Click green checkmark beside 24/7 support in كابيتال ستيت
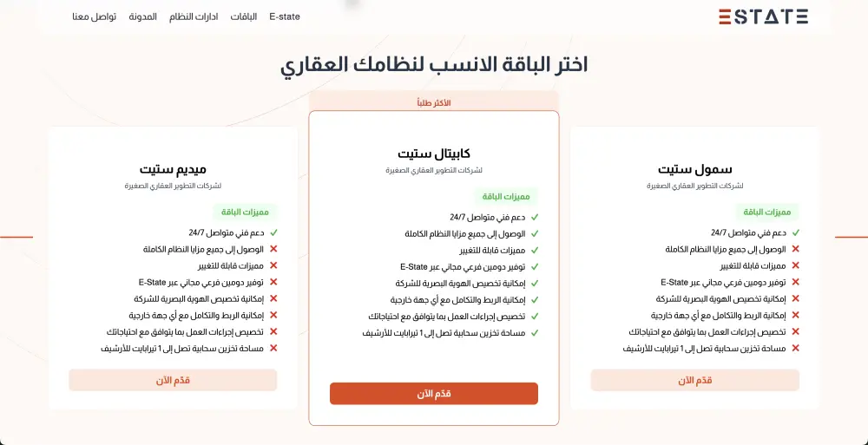Screen dimensions: 868x445 (535, 218)
